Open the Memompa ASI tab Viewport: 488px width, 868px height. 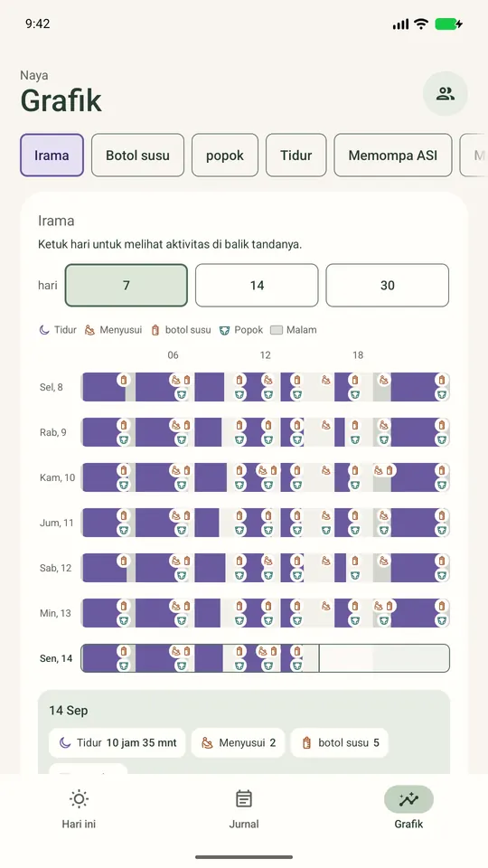(393, 155)
